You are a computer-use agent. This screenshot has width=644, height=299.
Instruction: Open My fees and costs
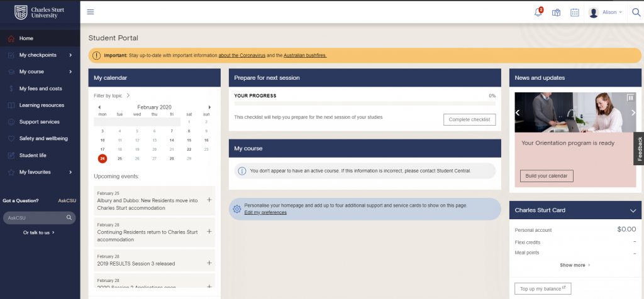coord(40,89)
